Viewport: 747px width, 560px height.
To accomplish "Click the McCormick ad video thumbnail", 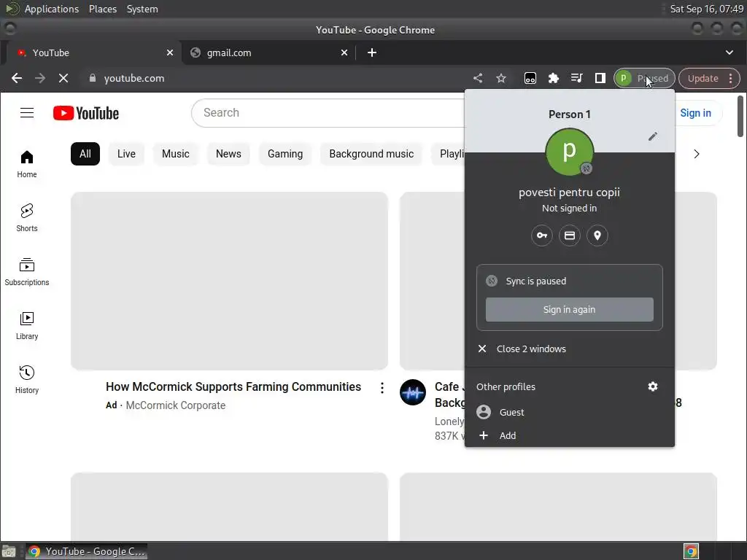I will pos(229,281).
